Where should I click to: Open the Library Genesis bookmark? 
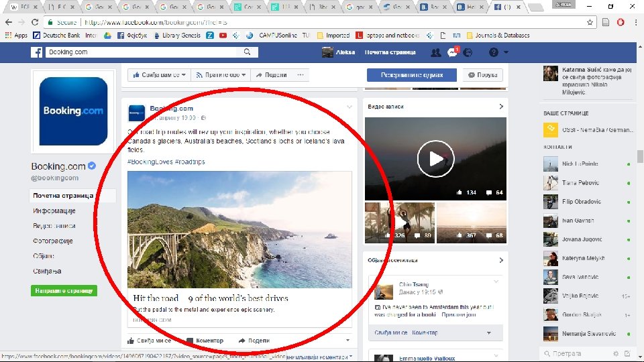point(177,36)
